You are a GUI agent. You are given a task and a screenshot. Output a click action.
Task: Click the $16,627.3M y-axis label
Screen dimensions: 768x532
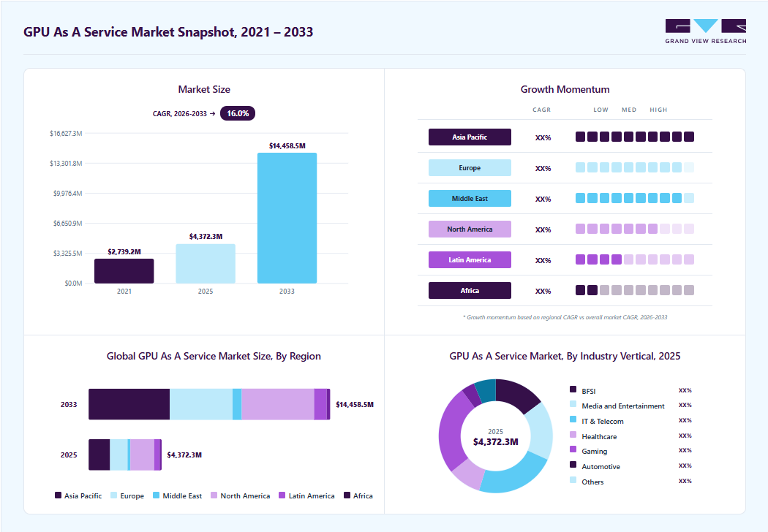(x=66, y=133)
